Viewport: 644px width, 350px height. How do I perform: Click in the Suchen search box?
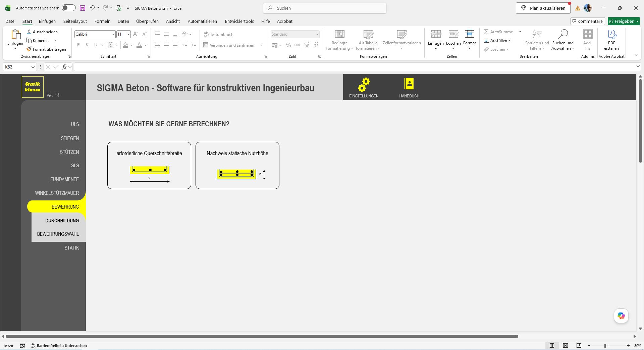325,8
